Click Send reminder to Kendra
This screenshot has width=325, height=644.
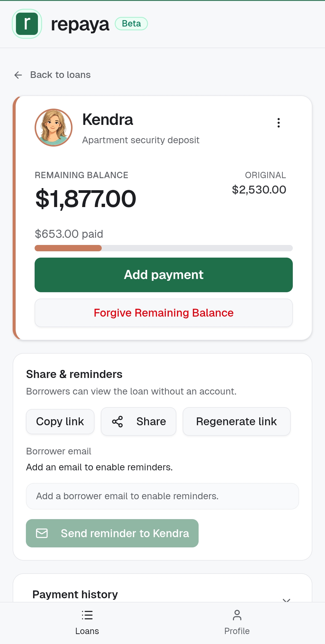coord(112,533)
